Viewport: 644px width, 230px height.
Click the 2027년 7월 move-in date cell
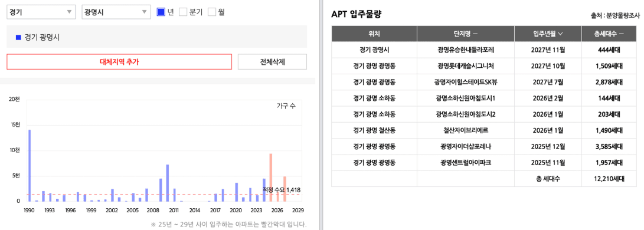click(548, 82)
